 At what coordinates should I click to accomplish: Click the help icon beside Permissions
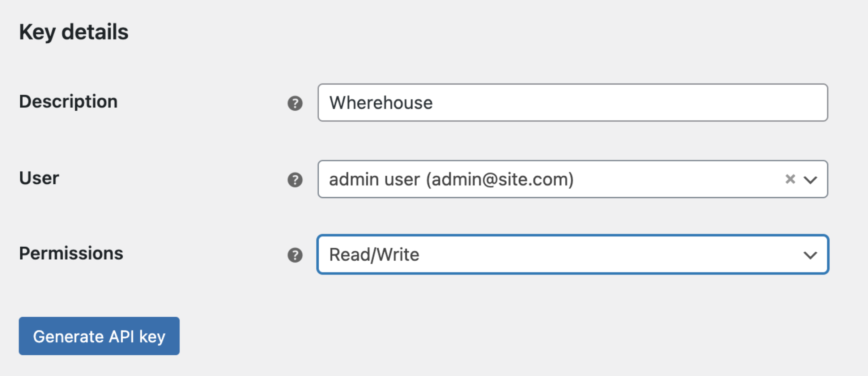coord(295,255)
